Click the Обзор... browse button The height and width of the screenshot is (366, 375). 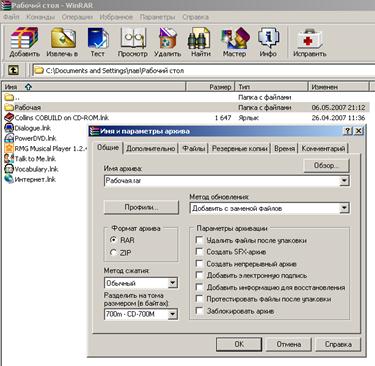[x=326, y=166]
